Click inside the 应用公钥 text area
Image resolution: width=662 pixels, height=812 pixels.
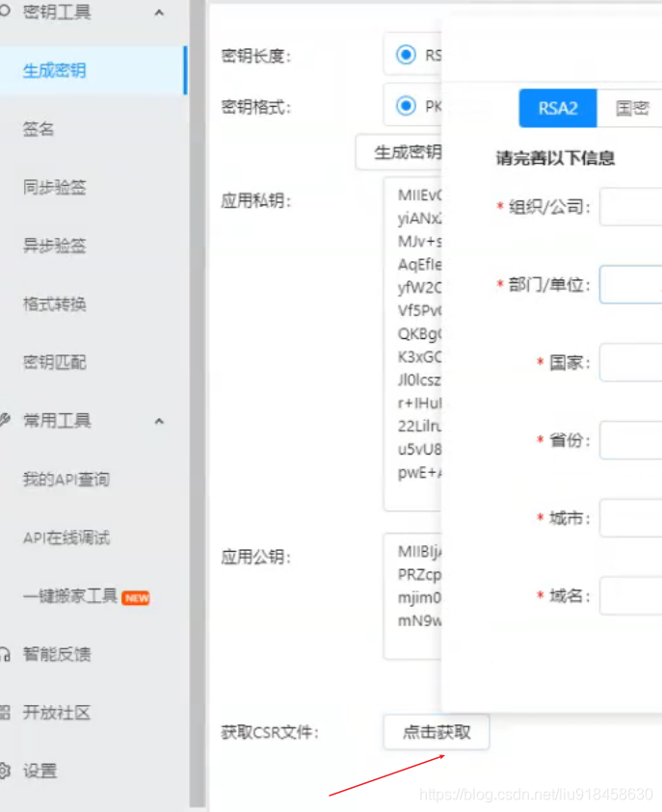point(412,596)
